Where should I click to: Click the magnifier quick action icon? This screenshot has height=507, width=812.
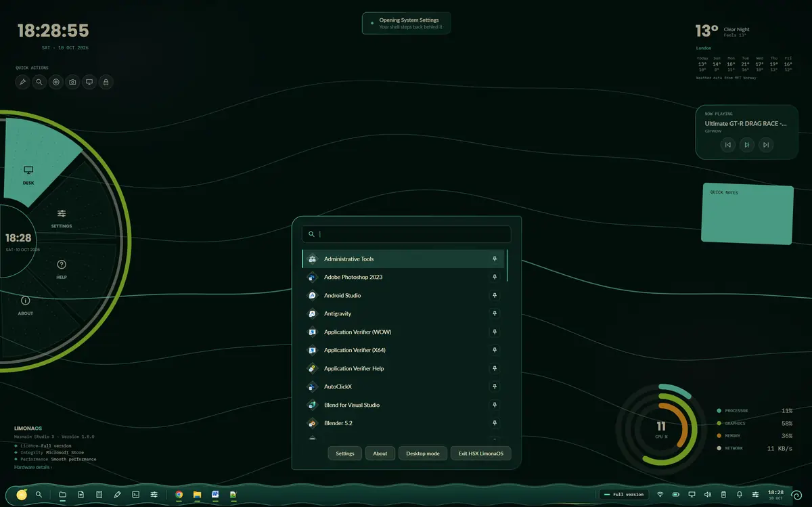39,82
